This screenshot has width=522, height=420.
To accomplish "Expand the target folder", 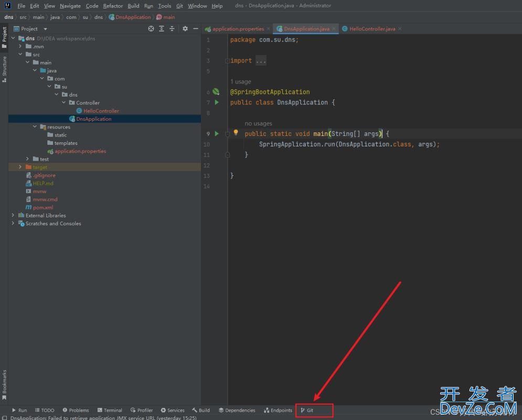I will pyautogui.click(x=20, y=167).
